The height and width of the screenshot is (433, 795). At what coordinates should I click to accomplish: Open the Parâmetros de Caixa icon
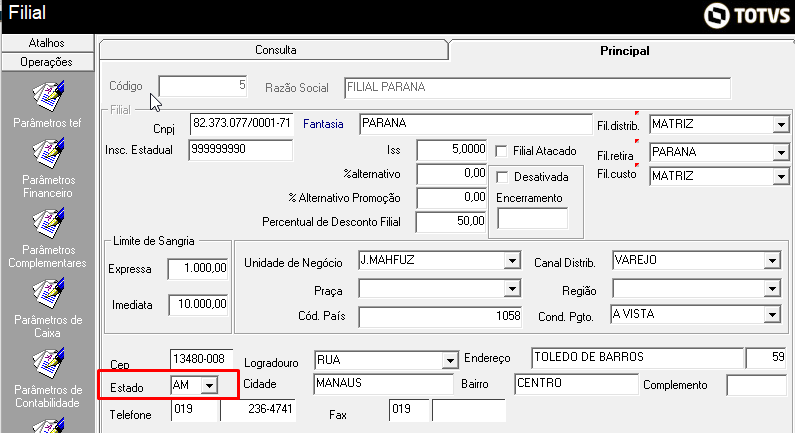(48, 293)
